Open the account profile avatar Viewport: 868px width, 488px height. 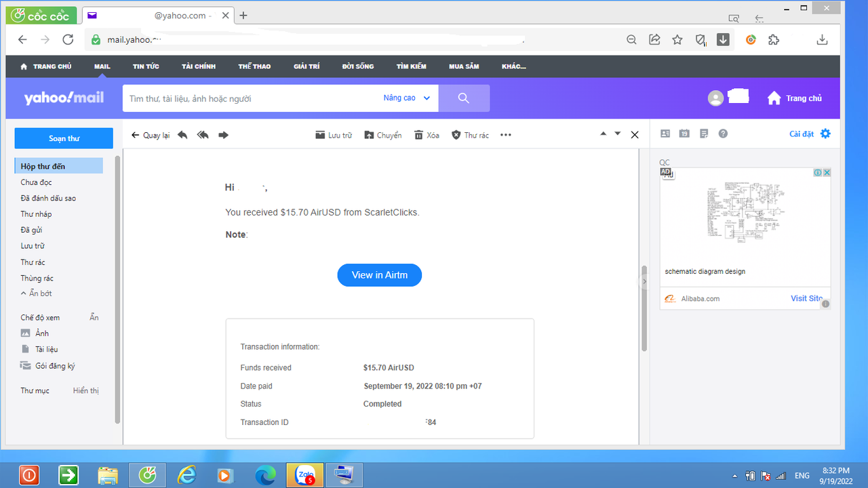tap(715, 98)
